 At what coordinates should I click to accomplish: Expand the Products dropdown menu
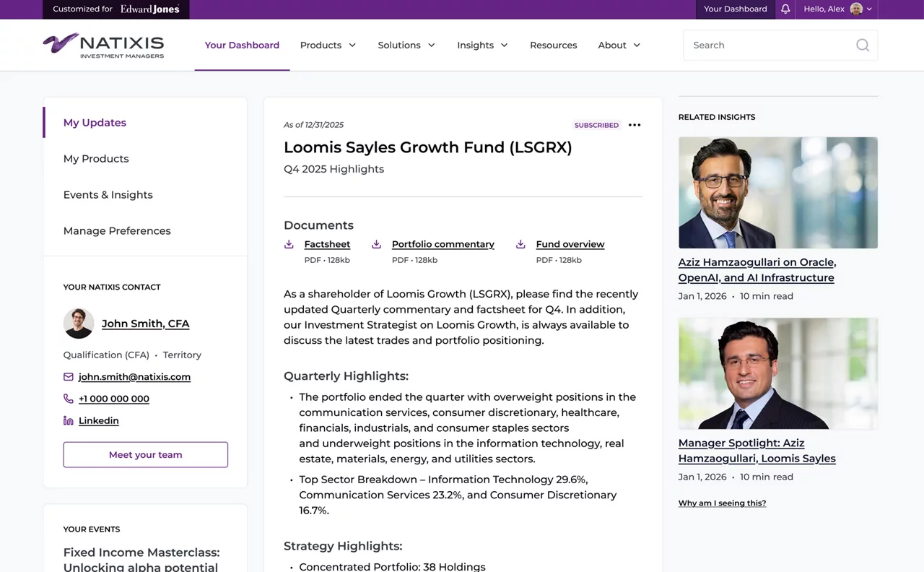point(328,45)
